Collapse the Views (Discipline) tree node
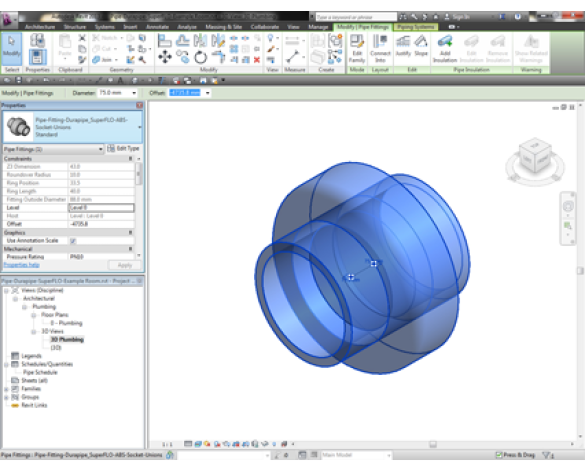Image resolution: width=585 pixels, height=471 pixels. point(6,290)
